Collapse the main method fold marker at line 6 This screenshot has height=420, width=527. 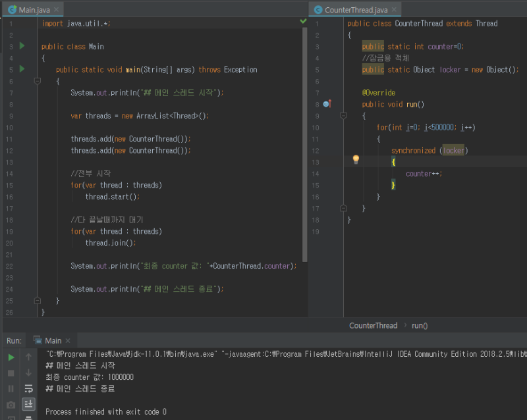(38, 81)
